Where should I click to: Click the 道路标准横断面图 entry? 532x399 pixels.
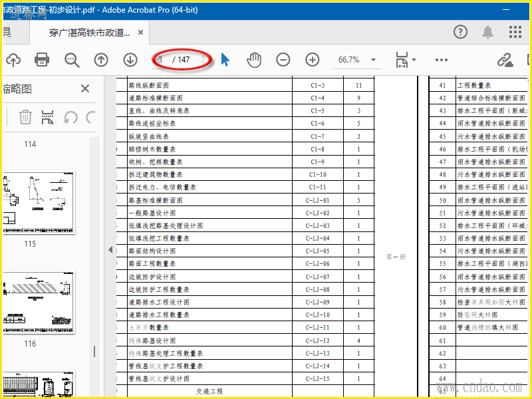pos(156,98)
